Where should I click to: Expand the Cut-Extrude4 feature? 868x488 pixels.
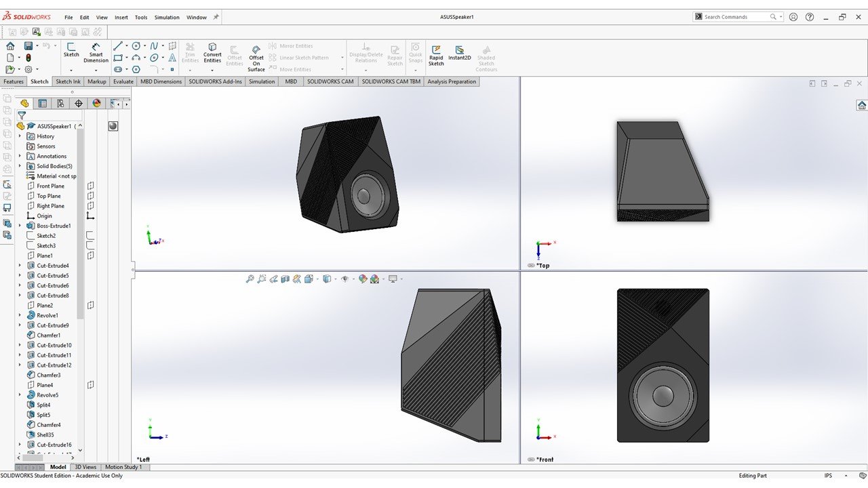coord(20,266)
